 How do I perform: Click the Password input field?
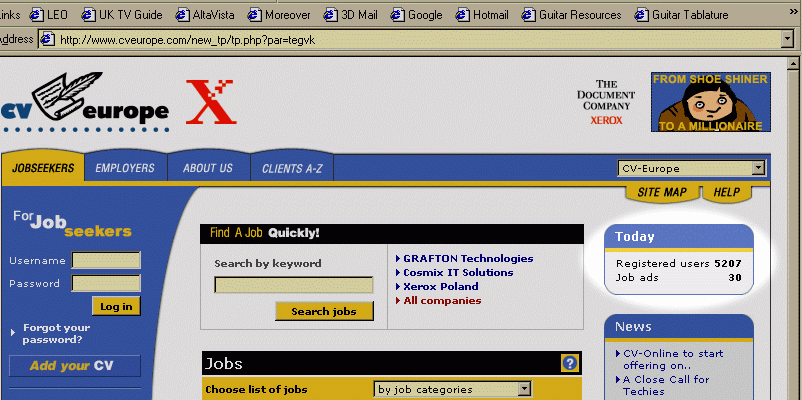106,283
